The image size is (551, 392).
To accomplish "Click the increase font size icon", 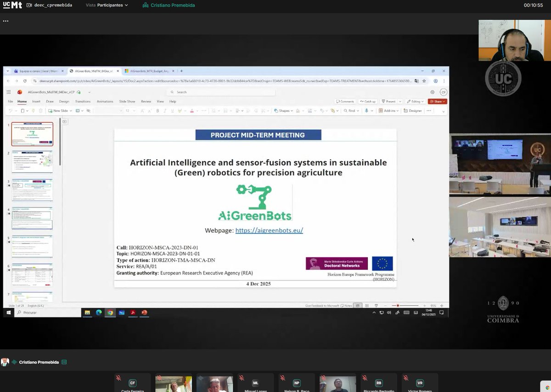I will [142, 111].
